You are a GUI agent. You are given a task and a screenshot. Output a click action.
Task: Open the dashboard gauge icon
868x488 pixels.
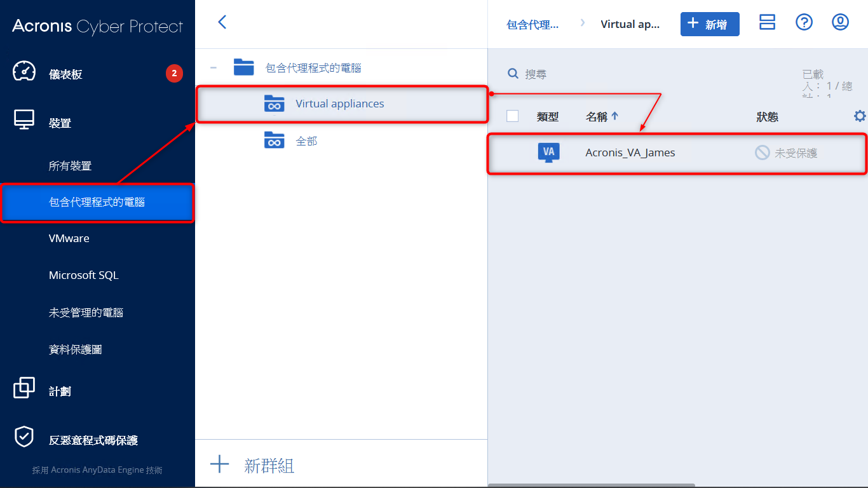coord(24,72)
